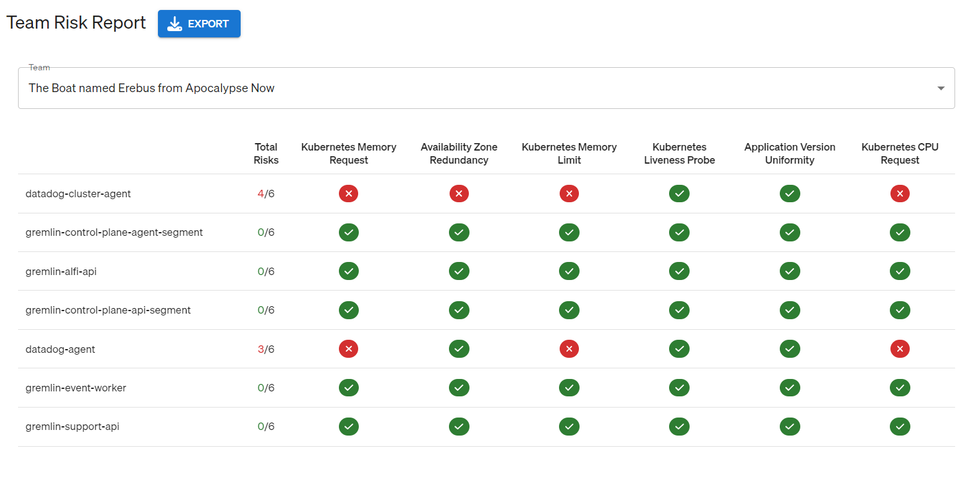
Task: Select the datadog-agent service name
Action: [60, 349]
